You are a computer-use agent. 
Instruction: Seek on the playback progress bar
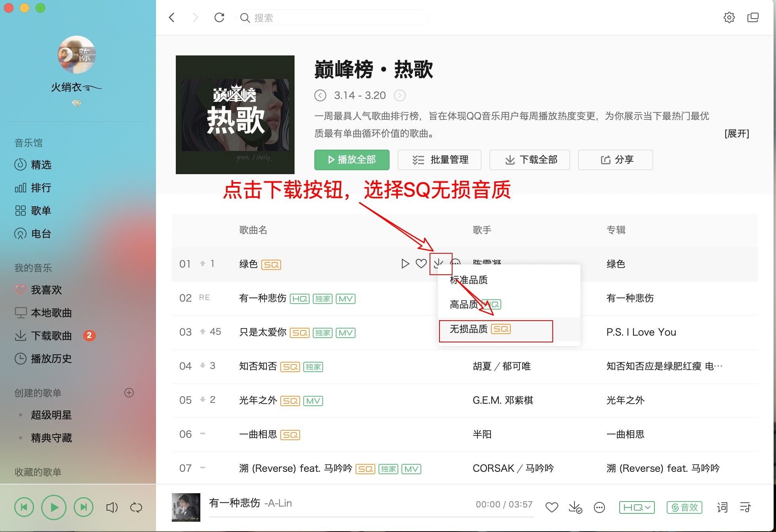pyautogui.click(x=371, y=517)
